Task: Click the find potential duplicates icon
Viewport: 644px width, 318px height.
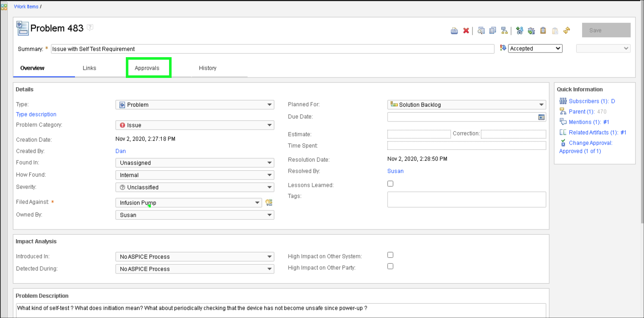Action: (481, 30)
